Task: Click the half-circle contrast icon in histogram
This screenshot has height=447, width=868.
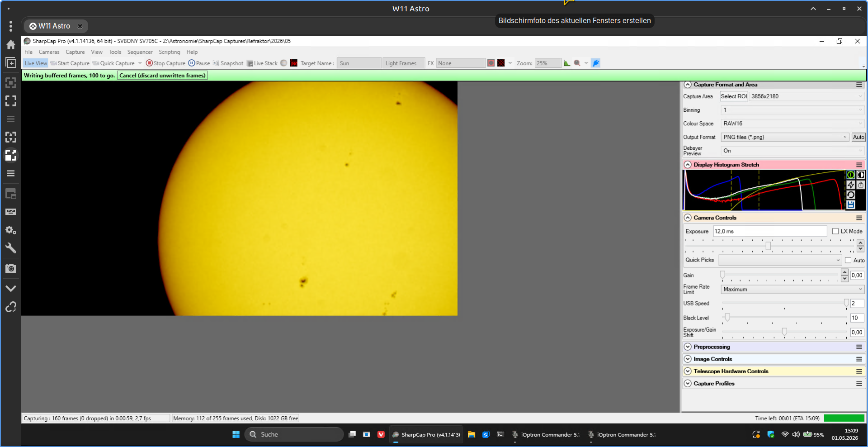Action: tap(861, 175)
